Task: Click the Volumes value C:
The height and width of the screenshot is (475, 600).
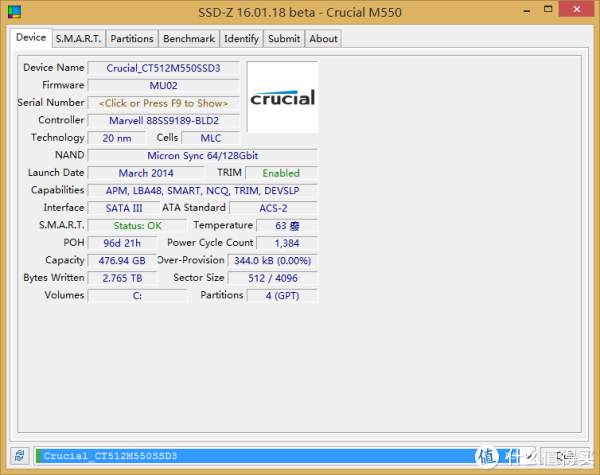Action: point(137,295)
